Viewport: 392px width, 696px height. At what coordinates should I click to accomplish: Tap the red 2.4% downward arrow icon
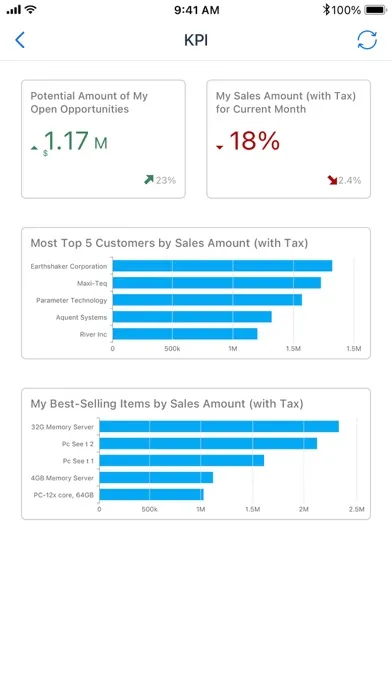click(x=332, y=180)
